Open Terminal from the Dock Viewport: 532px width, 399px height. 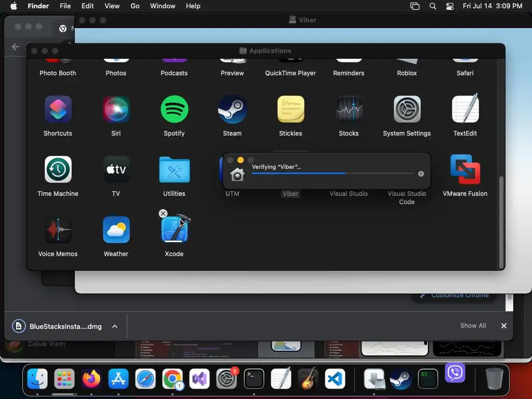click(x=254, y=379)
